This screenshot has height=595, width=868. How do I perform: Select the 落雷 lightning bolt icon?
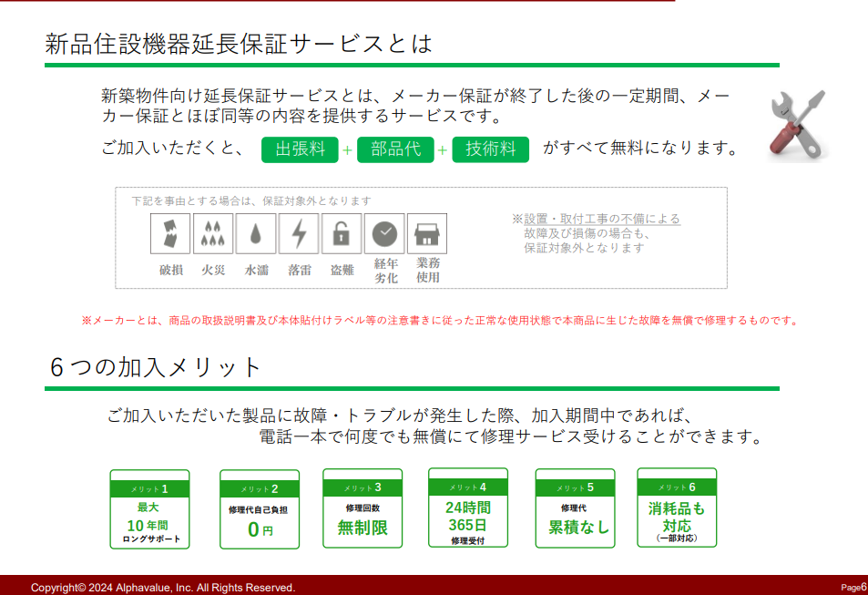point(299,234)
